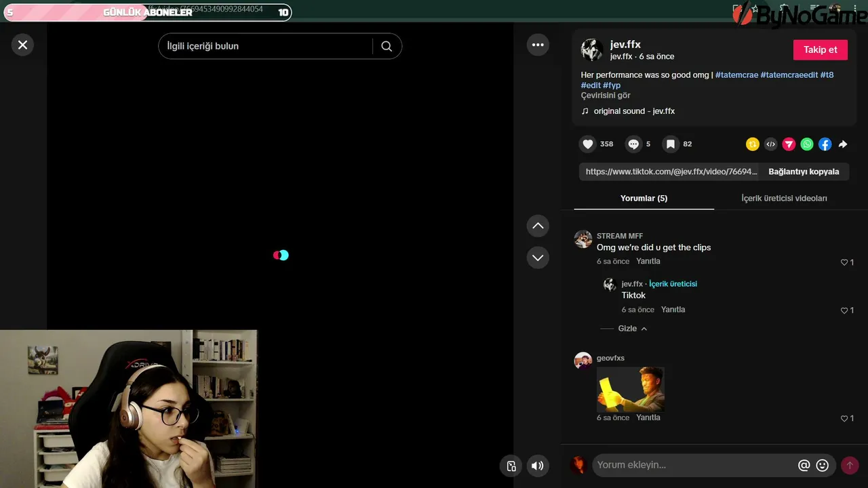Screen dimensions: 868x488
Task: Share the video to Facebook
Action: (x=825, y=144)
